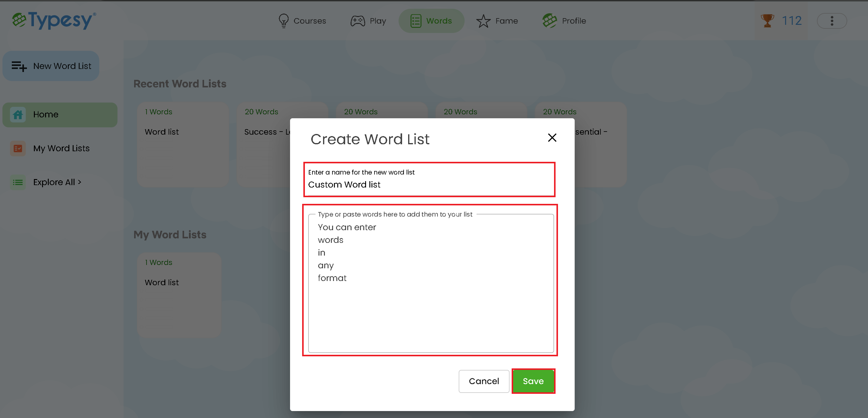Click the trophy achievements icon
This screenshot has width=868, height=418.
(767, 21)
